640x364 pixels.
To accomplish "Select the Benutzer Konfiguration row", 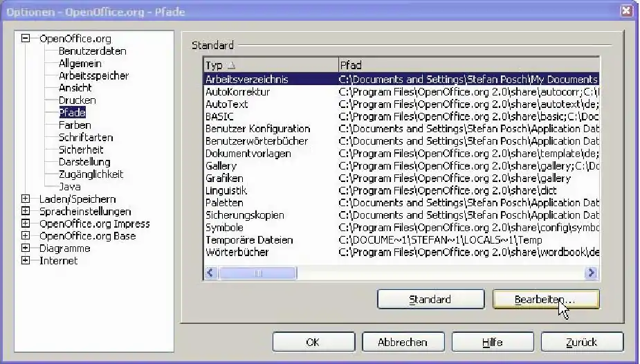I will click(401, 129).
